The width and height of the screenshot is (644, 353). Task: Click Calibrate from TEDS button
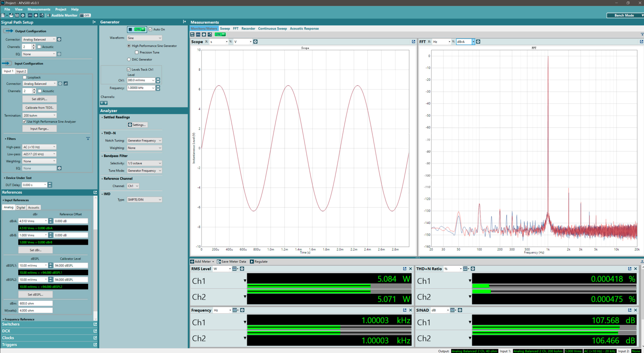click(x=39, y=108)
